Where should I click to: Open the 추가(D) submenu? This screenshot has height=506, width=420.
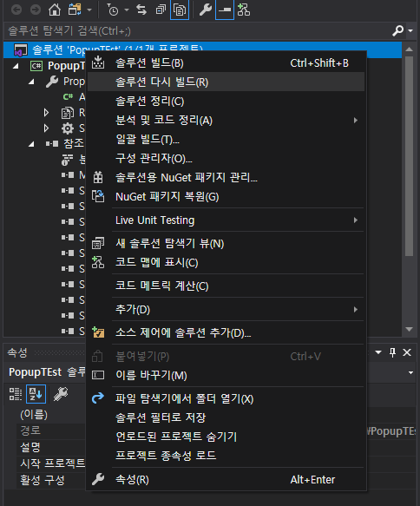pyautogui.click(x=226, y=310)
